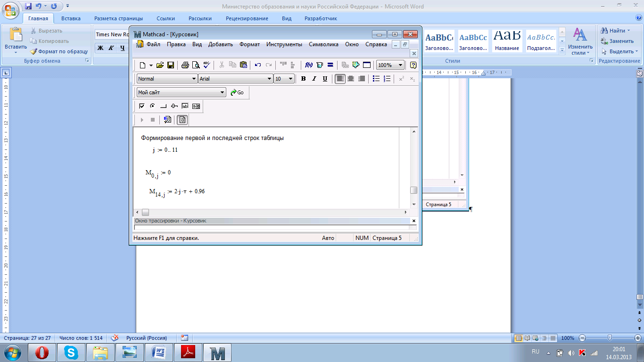Open the Формат menu in Mathcad
Image resolution: width=644 pixels, height=362 pixels.
pyautogui.click(x=249, y=44)
